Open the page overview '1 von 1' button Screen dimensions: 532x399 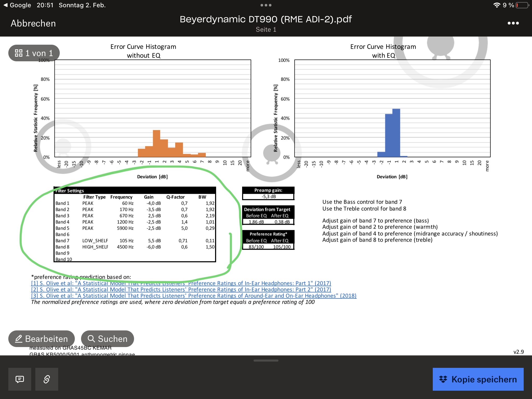[x=34, y=53]
